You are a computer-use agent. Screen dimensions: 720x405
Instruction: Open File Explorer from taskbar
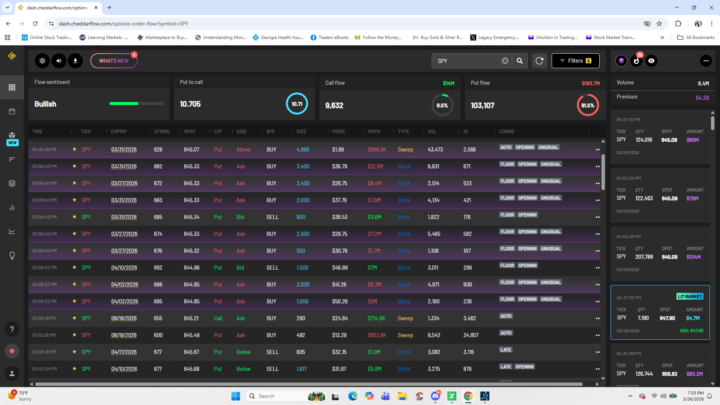click(402, 396)
